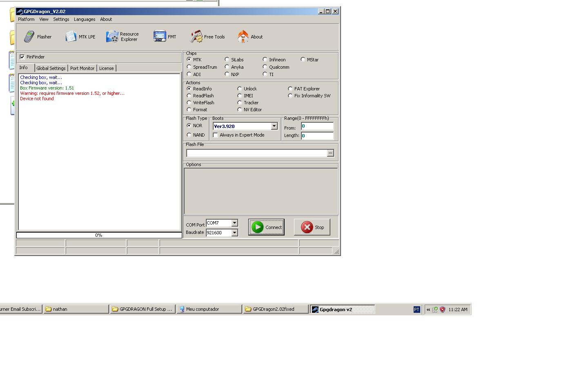Launch the Resource Explorer icon
Viewport: 588px width, 368px height.
(112, 37)
